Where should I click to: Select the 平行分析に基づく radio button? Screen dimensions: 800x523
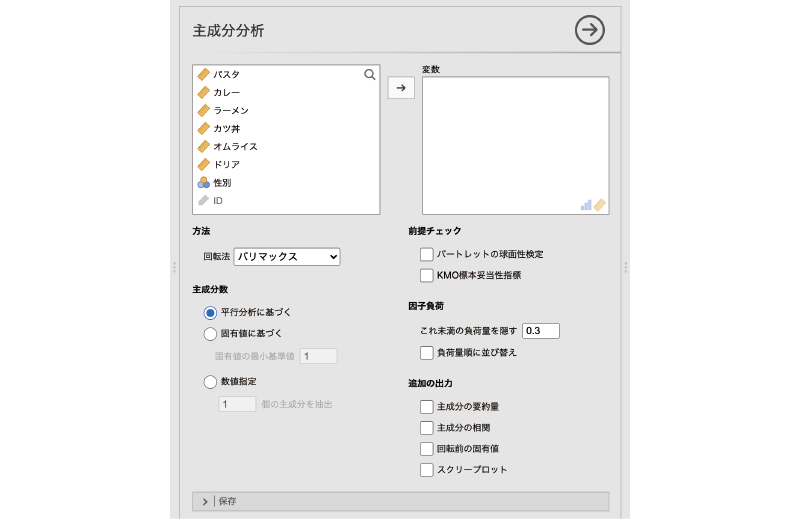pyautogui.click(x=210, y=312)
